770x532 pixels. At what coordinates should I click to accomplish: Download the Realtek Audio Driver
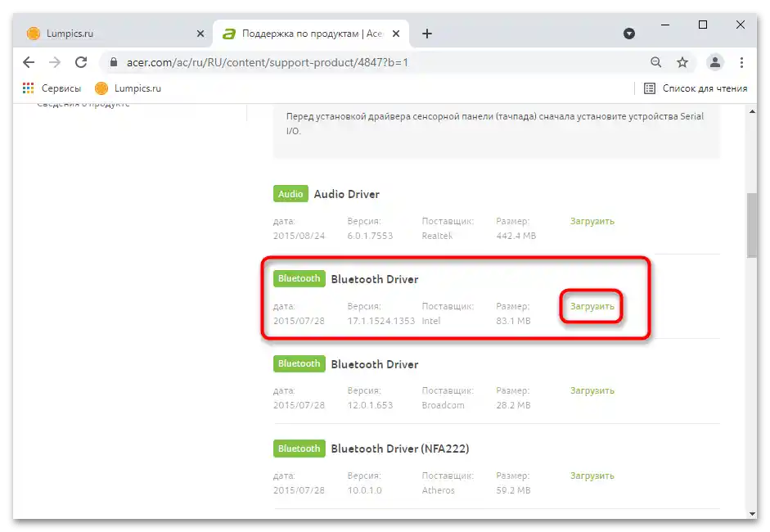tap(592, 222)
